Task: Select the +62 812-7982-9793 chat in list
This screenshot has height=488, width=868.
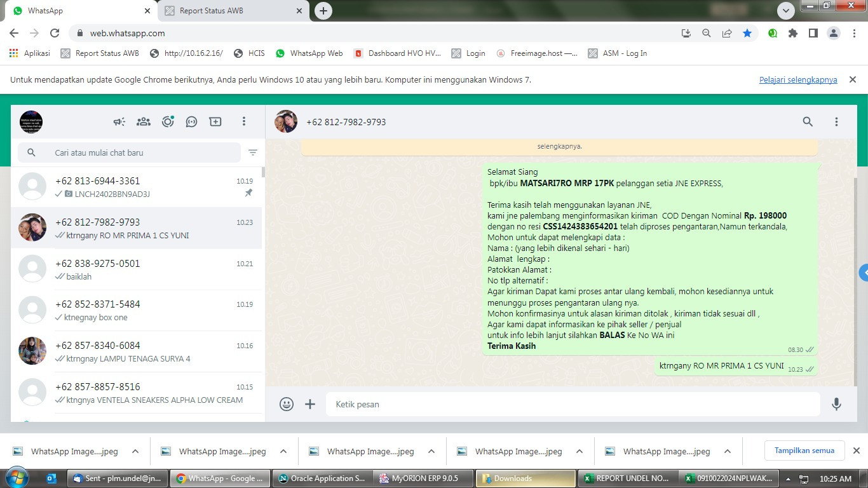Action: 136,228
